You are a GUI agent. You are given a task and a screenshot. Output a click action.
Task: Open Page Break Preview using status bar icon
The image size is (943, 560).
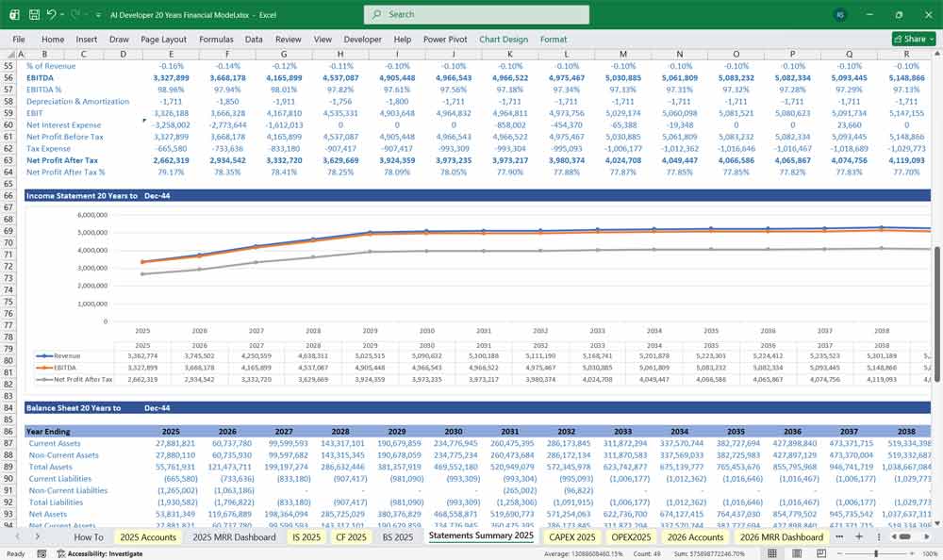coord(821,553)
